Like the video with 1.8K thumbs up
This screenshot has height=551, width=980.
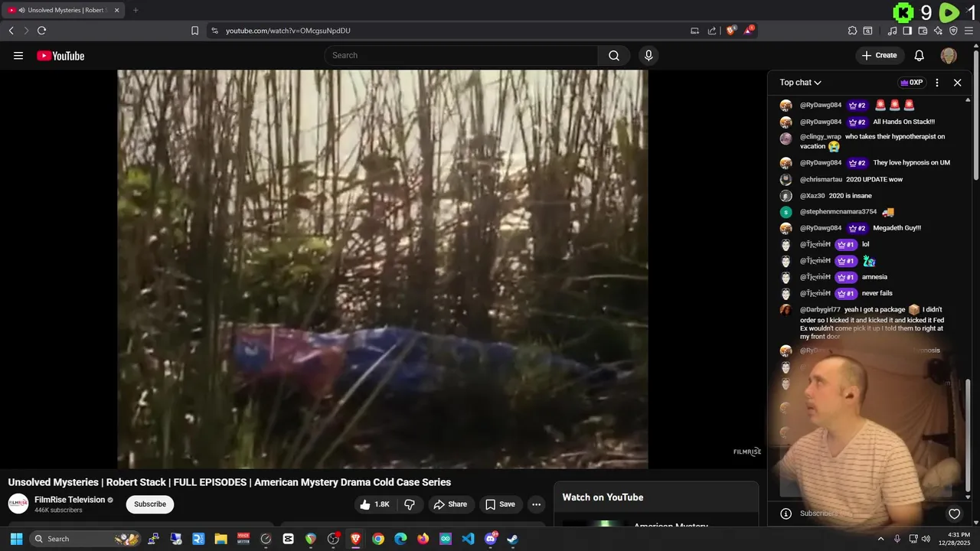click(x=375, y=504)
